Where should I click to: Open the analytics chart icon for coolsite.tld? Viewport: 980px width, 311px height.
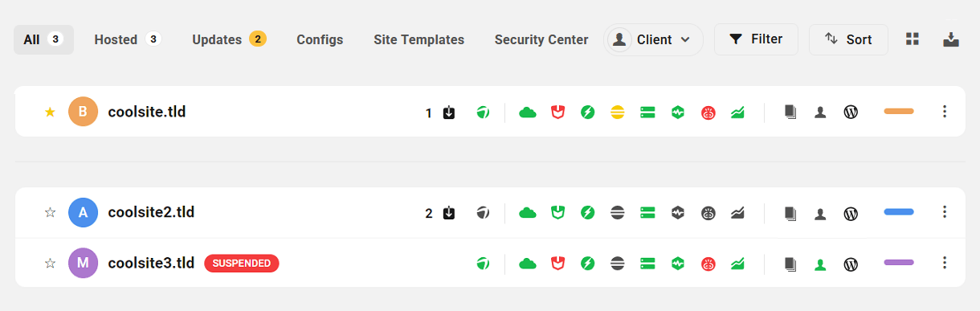point(737,113)
